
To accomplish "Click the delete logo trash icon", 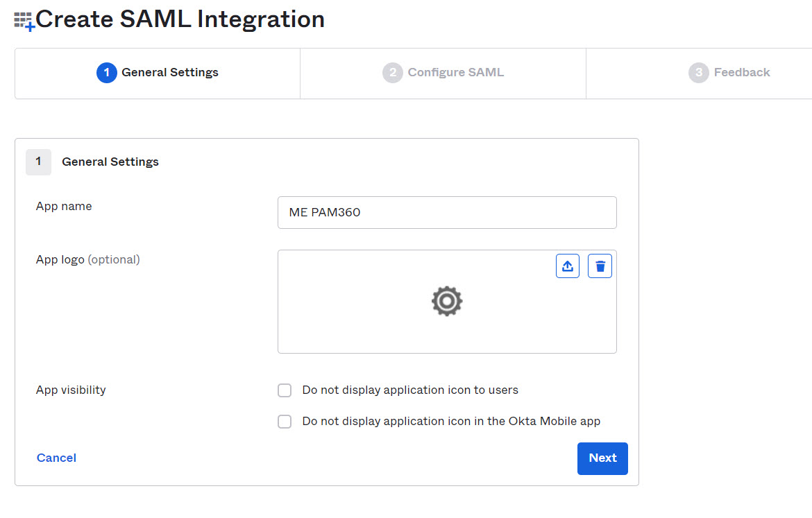I will click(600, 266).
